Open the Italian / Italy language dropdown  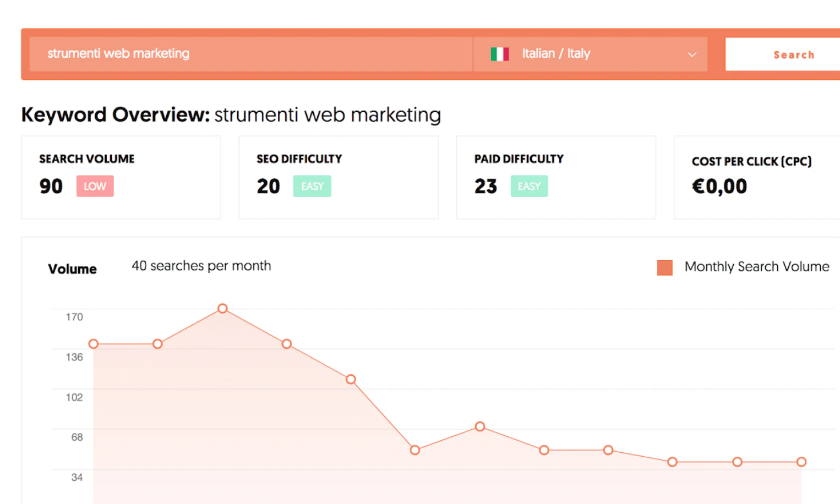click(590, 54)
